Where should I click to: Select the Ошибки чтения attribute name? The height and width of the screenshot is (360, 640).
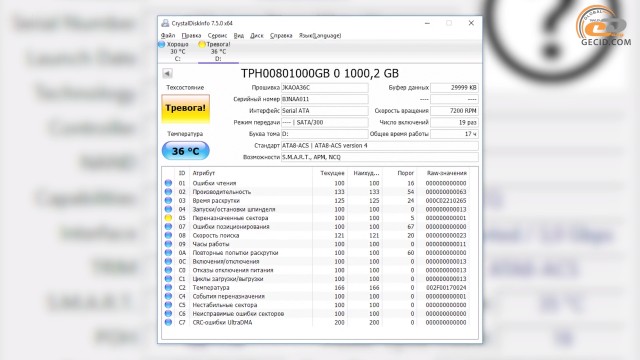point(214,183)
